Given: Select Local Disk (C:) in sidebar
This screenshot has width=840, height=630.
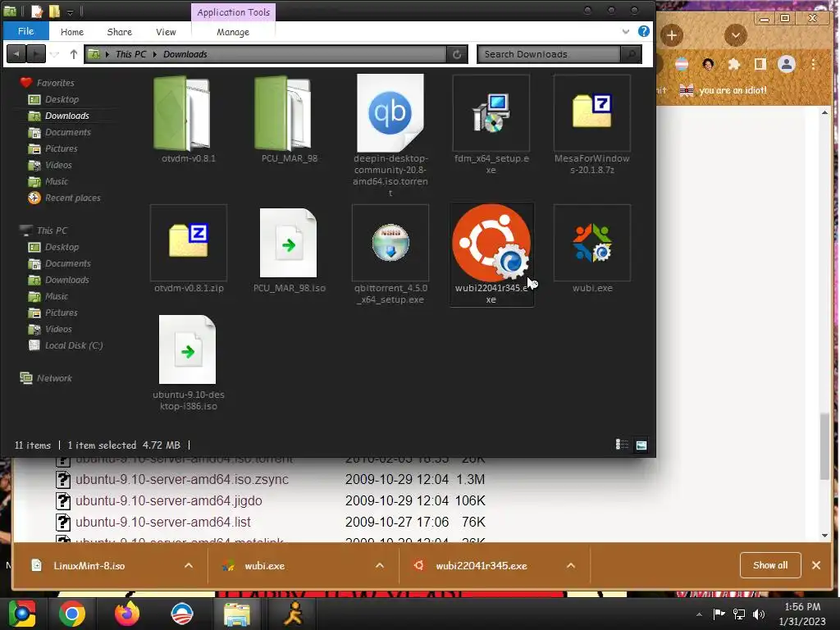Looking at the screenshot, I should (66, 345).
